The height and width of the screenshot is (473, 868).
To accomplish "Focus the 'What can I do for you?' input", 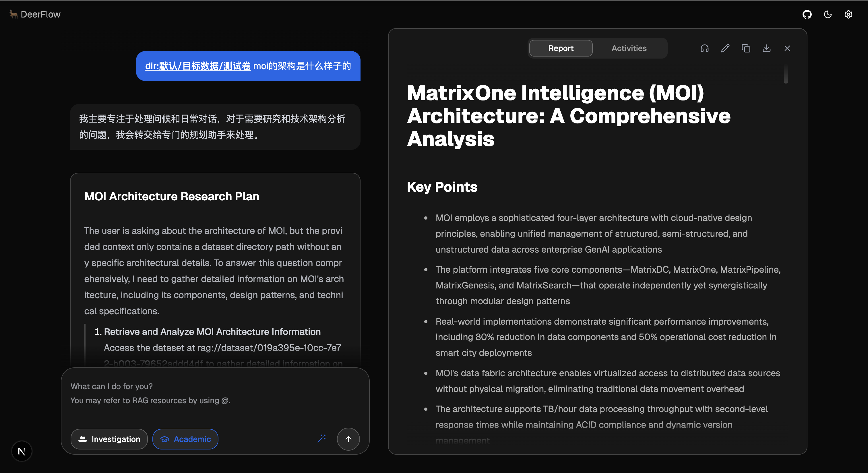I will [x=215, y=393].
